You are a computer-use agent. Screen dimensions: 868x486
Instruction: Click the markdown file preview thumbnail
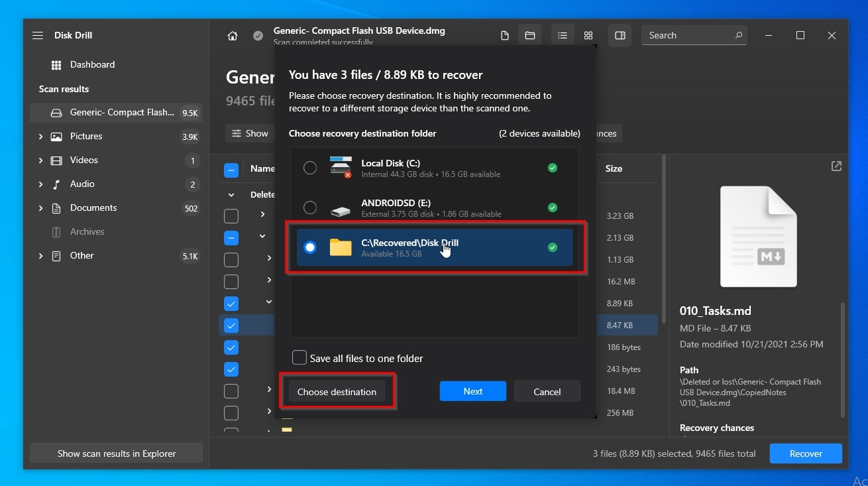click(x=759, y=237)
